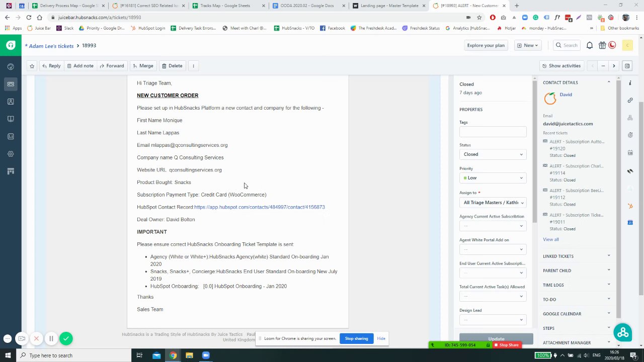Open Assign to dropdown

tap(493, 203)
